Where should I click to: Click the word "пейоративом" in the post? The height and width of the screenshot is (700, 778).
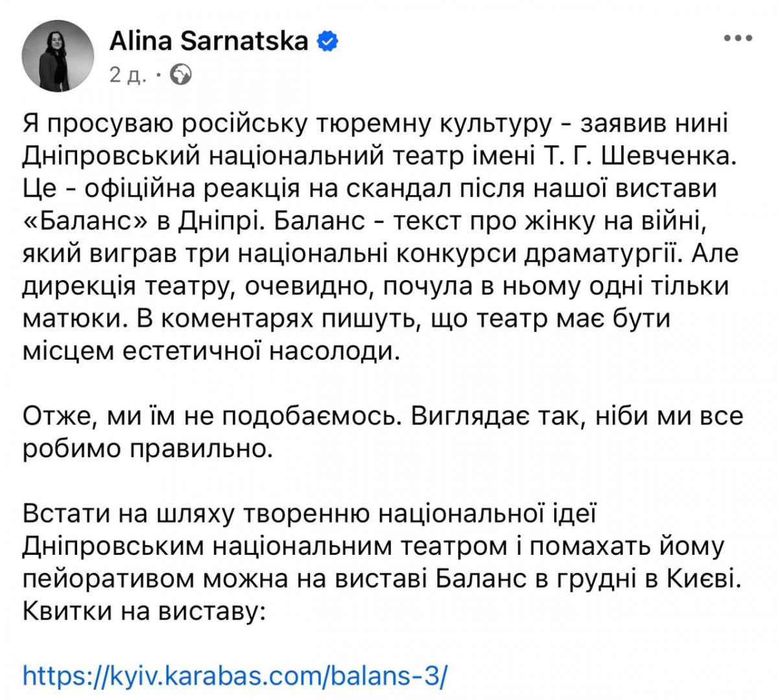click(108, 579)
